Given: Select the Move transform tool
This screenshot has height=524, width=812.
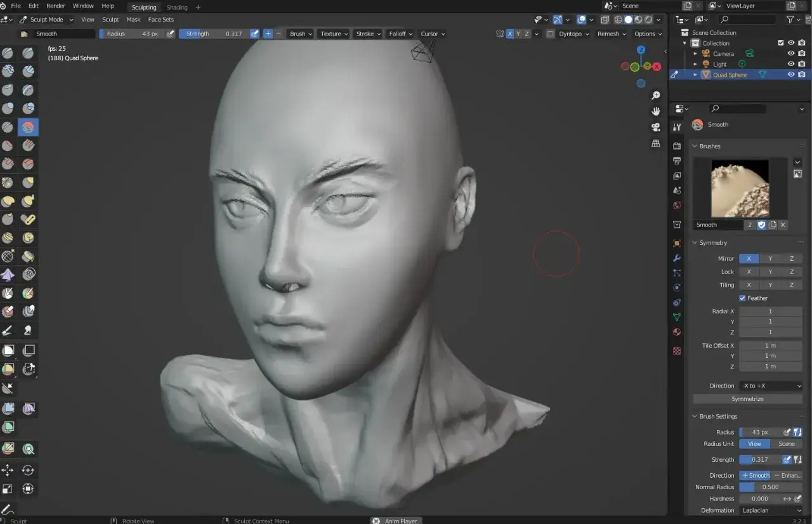Looking at the screenshot, I should point(8,470).
